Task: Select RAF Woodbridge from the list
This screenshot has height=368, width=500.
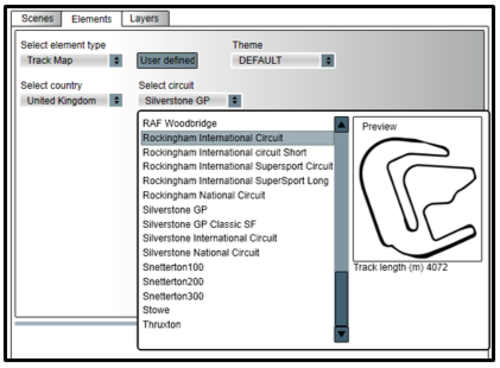Action: click(x=237, y=123)
